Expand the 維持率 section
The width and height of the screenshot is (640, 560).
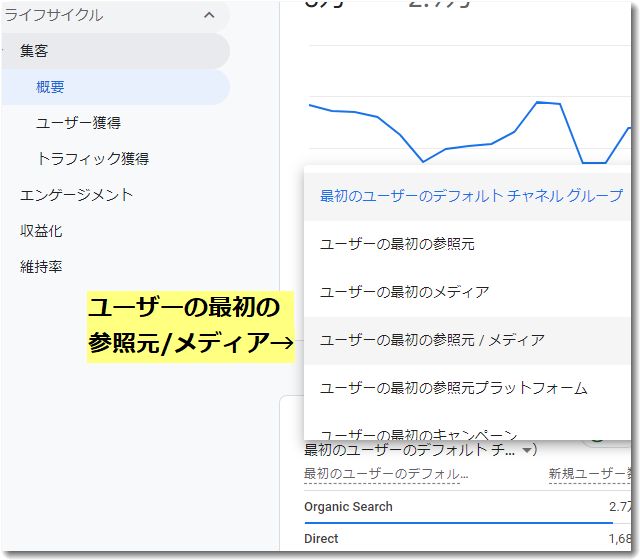[x=41, y=267]
